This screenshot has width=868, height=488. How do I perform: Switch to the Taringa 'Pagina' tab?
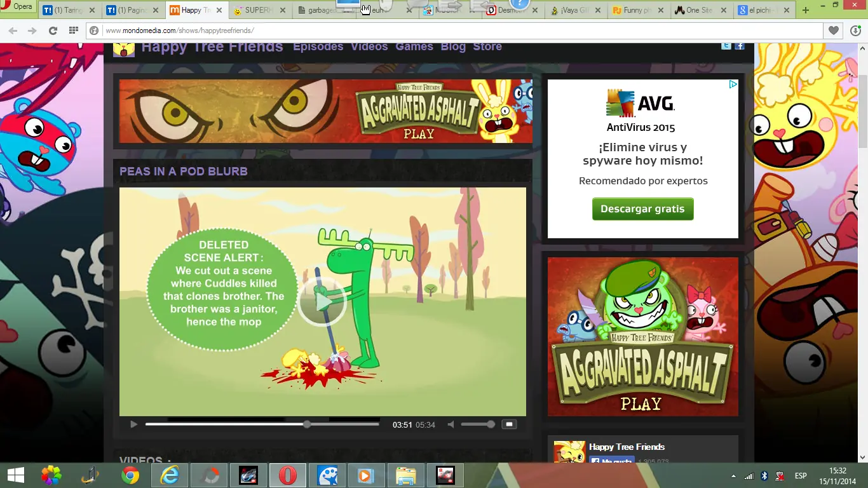pos(133,11)
